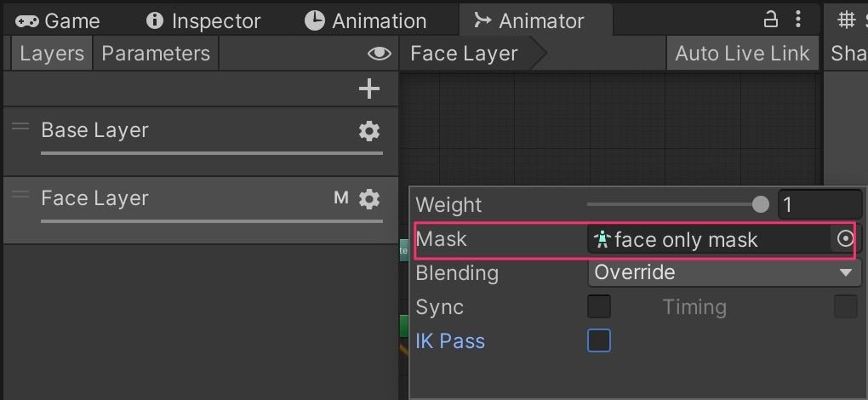This screenshot has width=868, height=400.
Task: Open Face Layer settings gear
Action: pyautogui.click(x=369, y=198)
